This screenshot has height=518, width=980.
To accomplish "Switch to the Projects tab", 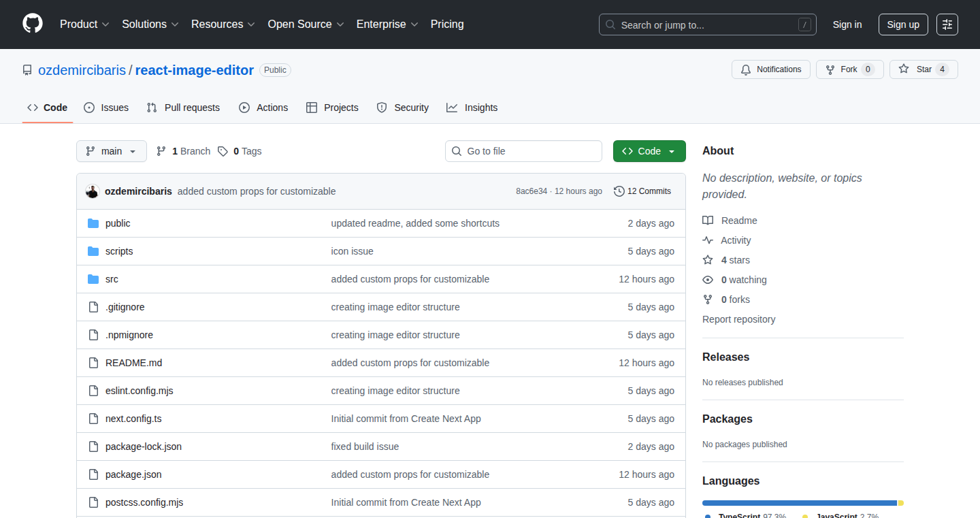I will pos(332,108).
